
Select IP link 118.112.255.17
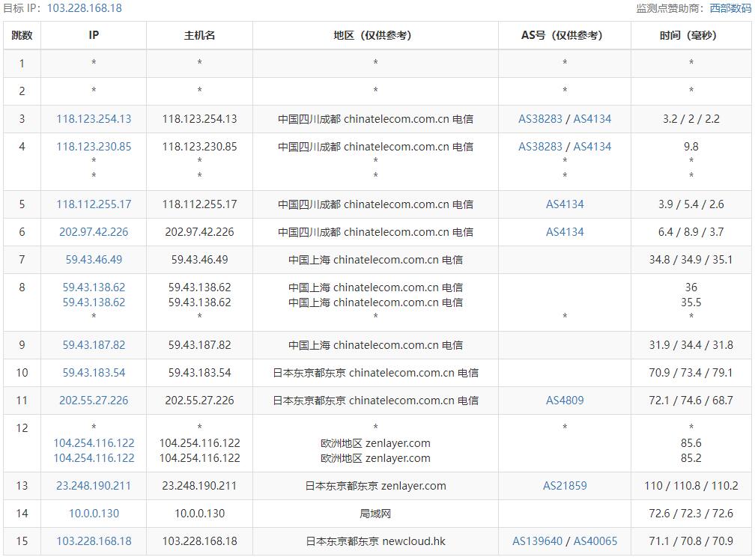[x=94, y=204]
